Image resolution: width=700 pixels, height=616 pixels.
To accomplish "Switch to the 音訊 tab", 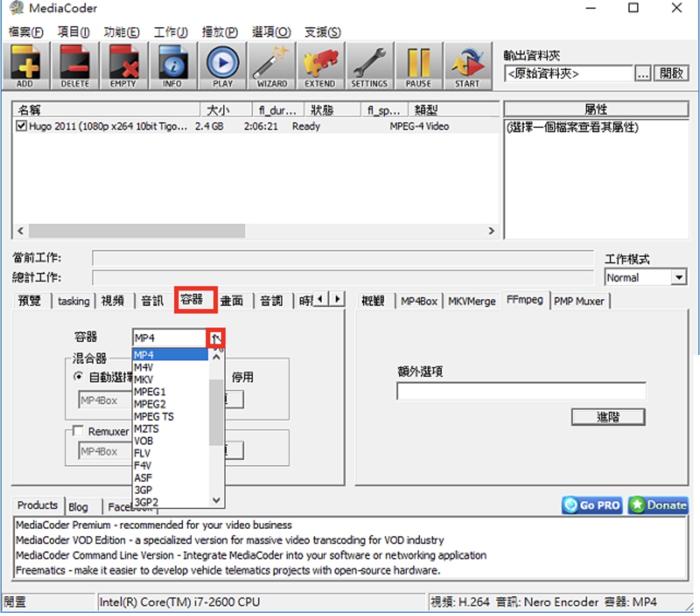I will pyautogui.click(x=152, y=301).
